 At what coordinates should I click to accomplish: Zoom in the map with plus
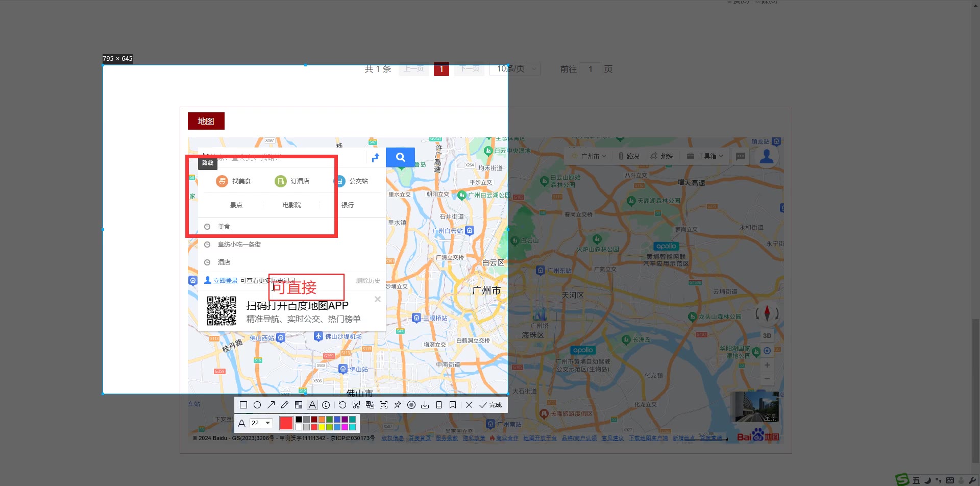point(767,365)
